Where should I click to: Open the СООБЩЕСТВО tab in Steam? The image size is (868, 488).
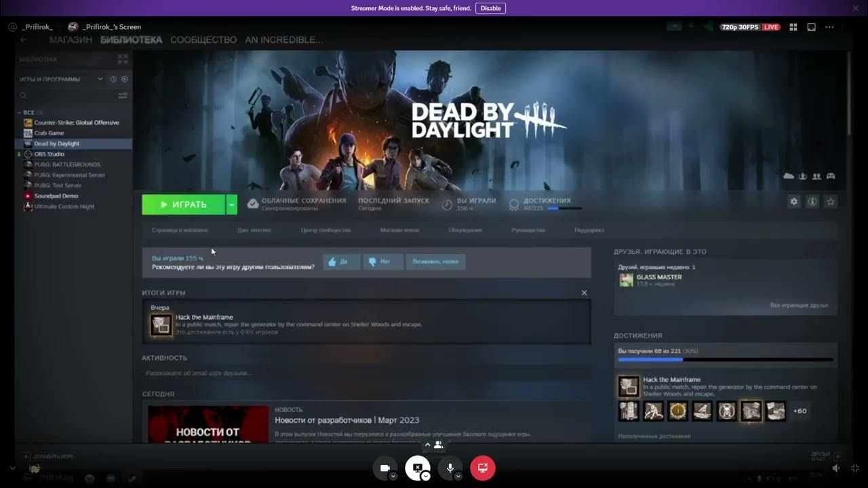tap(203, 40)
